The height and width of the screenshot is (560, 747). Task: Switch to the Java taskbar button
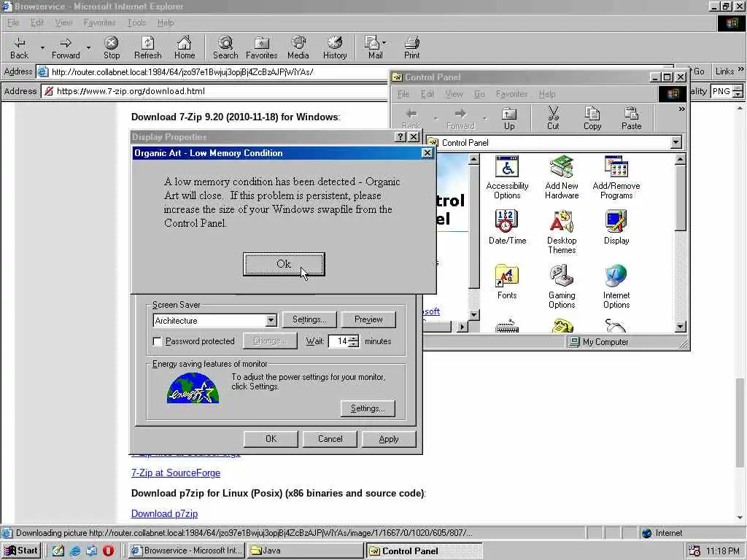pyautogui.click(x=306, y=551)
